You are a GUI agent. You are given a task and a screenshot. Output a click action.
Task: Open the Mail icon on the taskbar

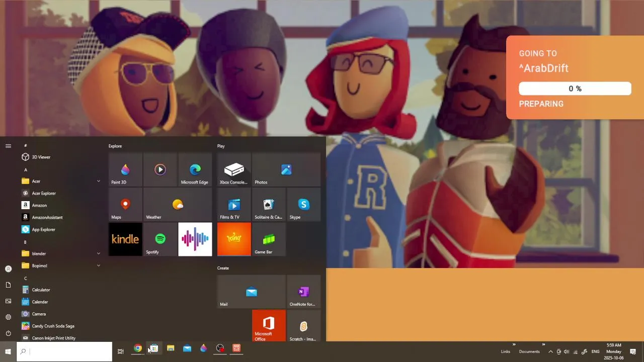click(x=187, y=348)
